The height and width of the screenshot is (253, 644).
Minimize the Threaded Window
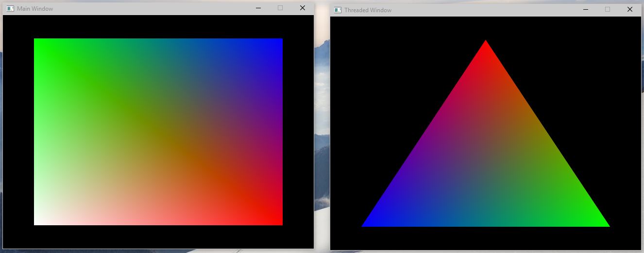point(586,10)
